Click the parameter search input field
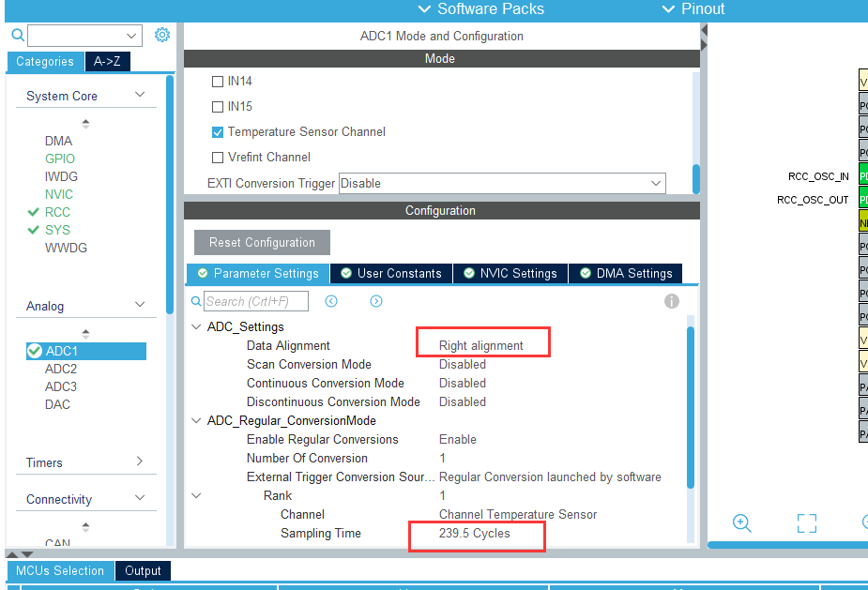868x590 pixels. pyautogui.click(x=257, y=301)
